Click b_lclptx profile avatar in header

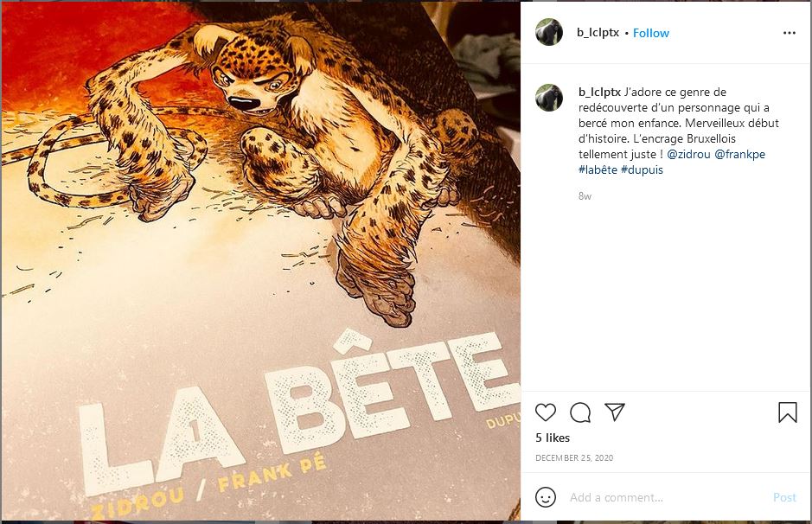click(x=549, y=33)
